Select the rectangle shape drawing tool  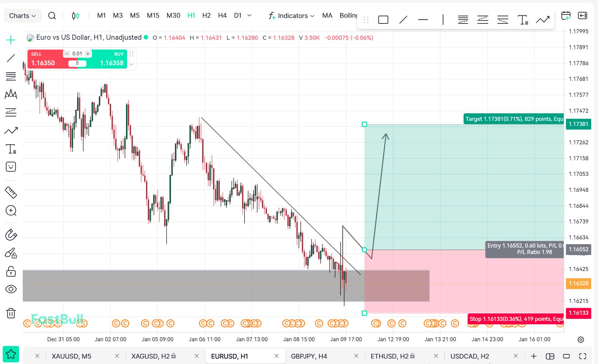[x=383, y=20]
